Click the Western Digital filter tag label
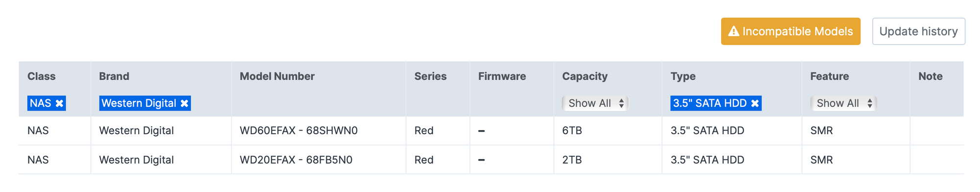Viewport: 980px width, 192px height. click(x=139, y=103)
